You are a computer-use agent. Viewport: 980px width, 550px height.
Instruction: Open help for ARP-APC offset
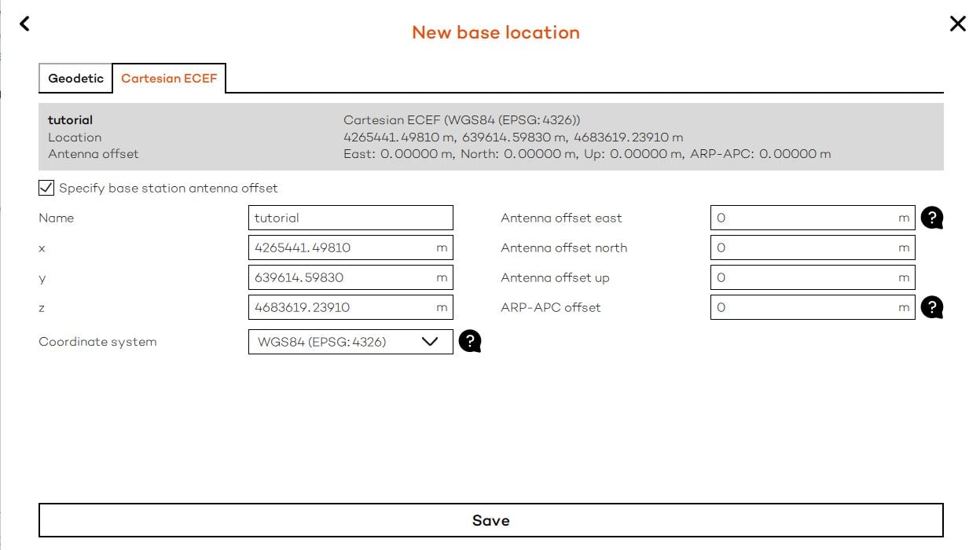tap(931, 307)
